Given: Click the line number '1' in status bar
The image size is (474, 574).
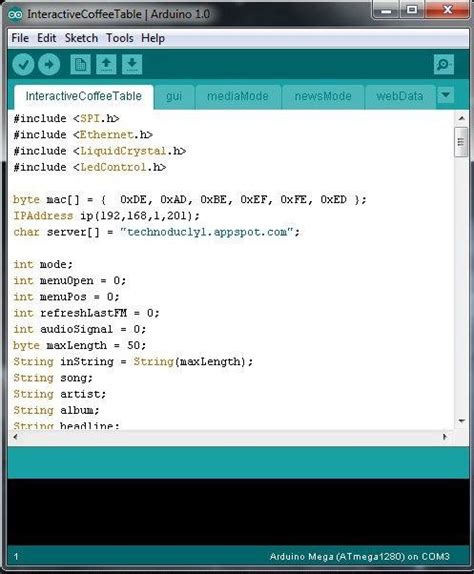Looking at the screenshot, I should (16, 557).
